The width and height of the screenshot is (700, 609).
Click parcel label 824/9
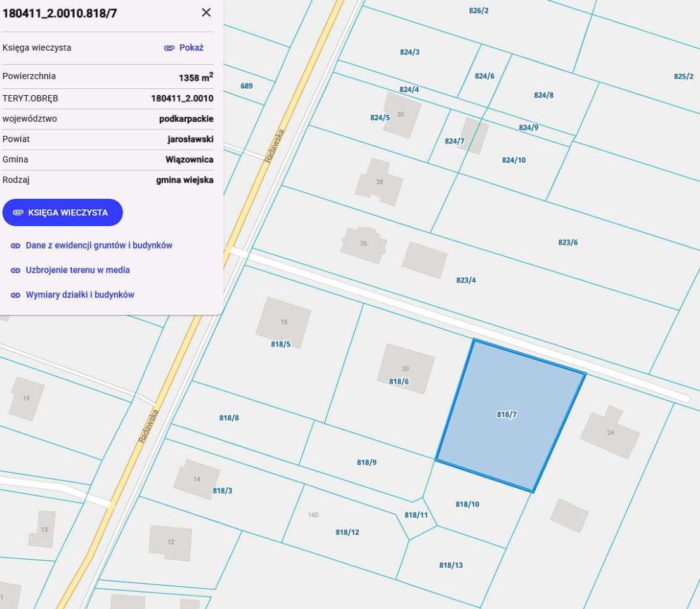529,128
